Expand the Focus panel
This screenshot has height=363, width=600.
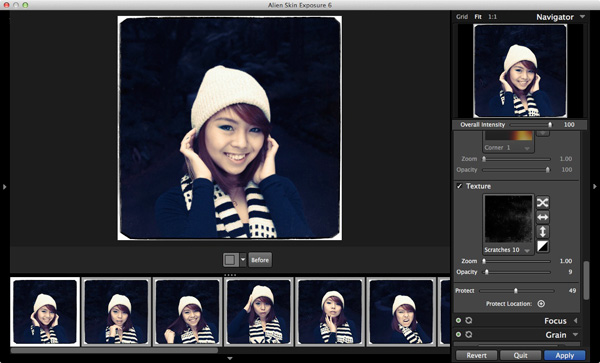[576, 321]
